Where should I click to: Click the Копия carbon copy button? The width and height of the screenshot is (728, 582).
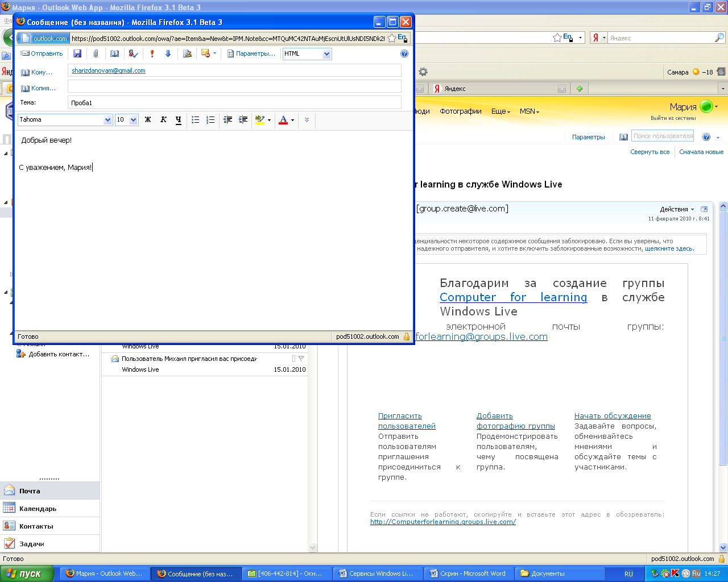[39, 88]
